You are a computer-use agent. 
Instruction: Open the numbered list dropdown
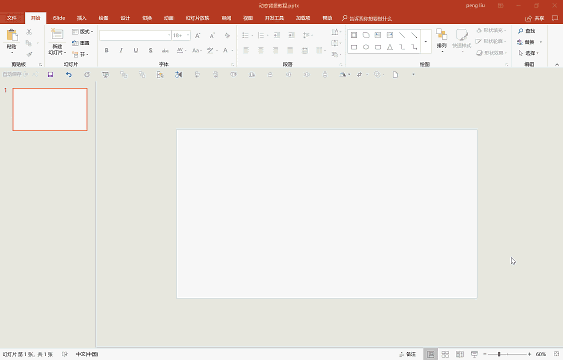[x=262, y=35]
